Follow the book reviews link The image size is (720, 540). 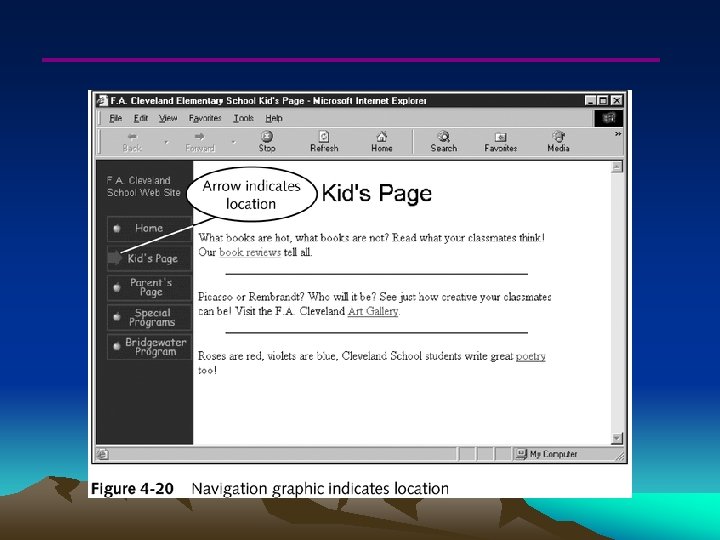[250, 252]
